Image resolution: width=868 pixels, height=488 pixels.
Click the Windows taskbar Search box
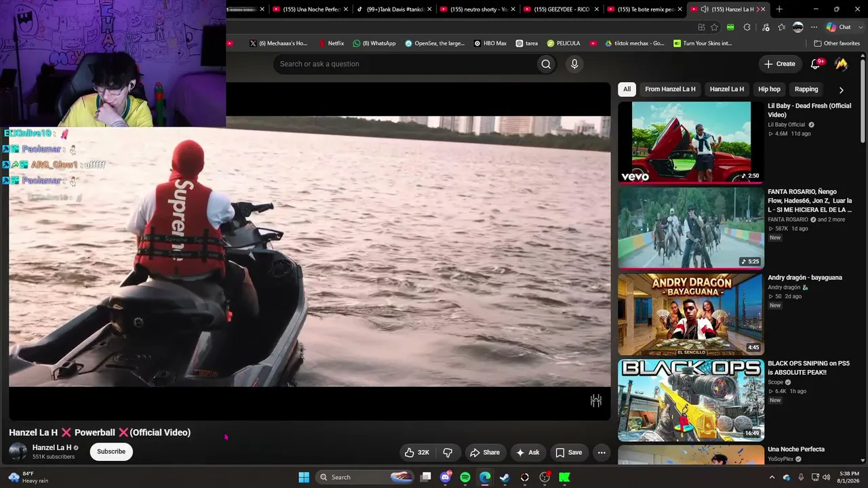click(365, 477)
